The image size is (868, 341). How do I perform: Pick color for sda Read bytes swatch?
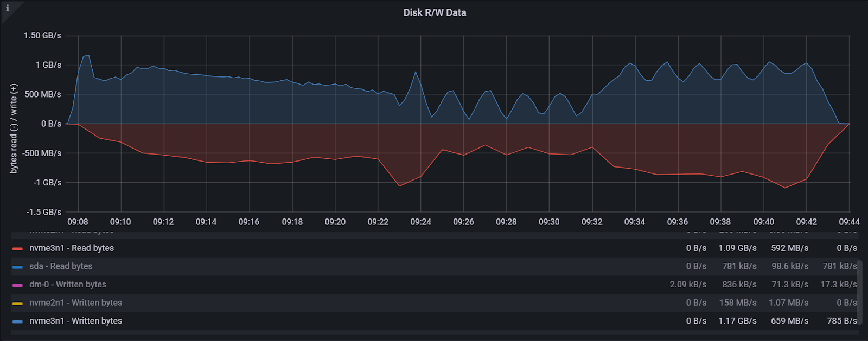coord(17,267)
